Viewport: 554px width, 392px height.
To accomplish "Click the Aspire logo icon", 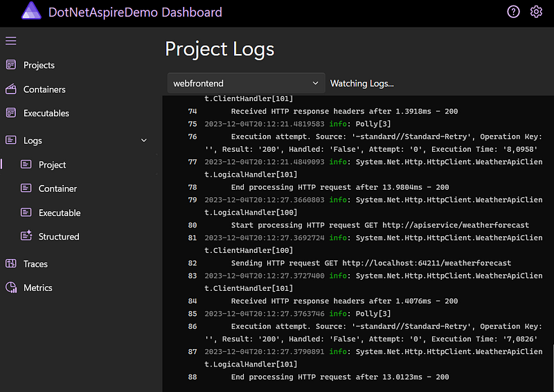I will tap(31, 11).
